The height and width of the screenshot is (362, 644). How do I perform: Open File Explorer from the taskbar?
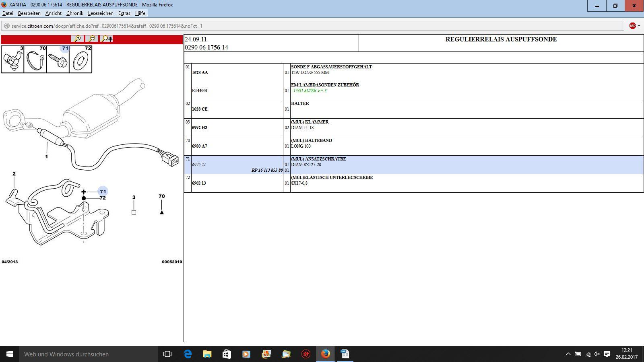click(207, 354)
